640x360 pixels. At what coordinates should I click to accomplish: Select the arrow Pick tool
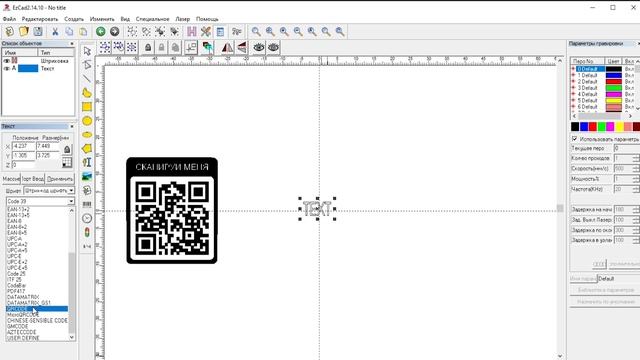[x=87, y=51]
